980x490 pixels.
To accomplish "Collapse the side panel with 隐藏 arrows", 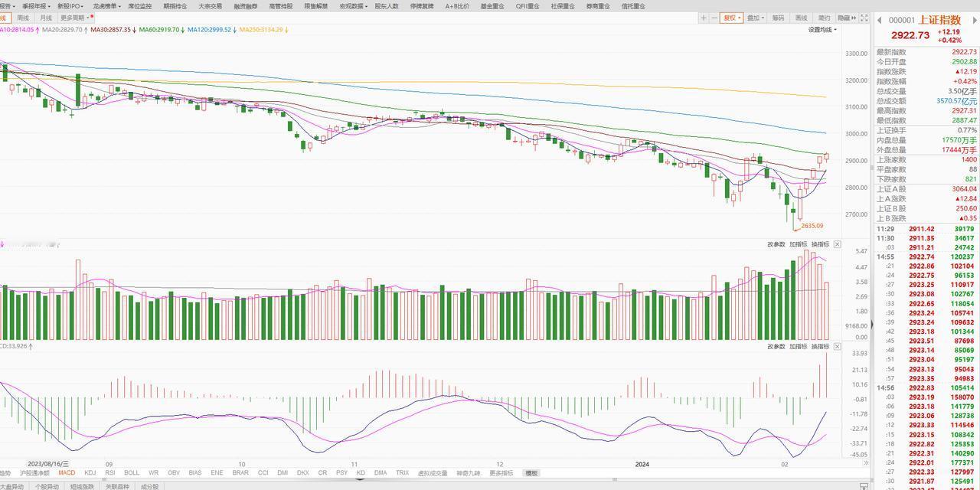I will click(846, 18).
